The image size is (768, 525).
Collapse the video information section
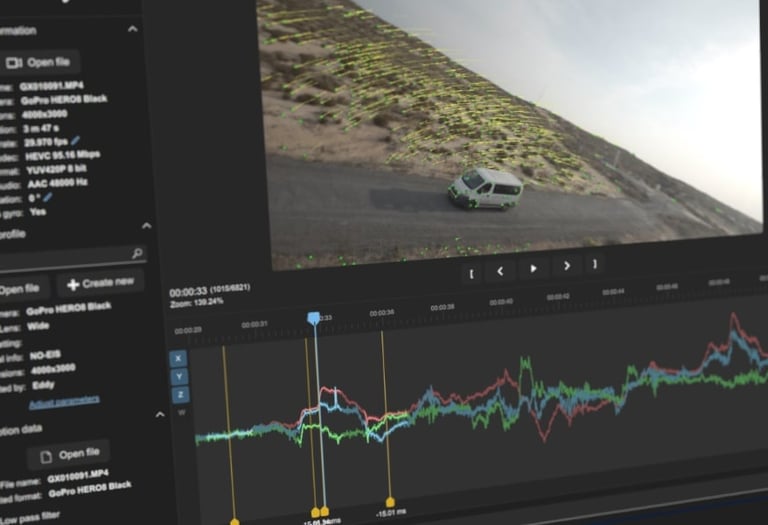[x=132, y=29]
